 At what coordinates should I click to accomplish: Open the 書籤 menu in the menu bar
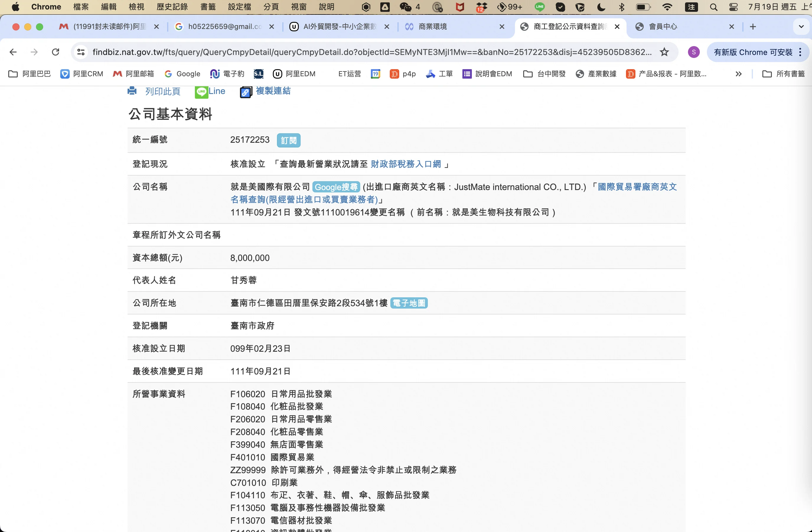[208, 7]
